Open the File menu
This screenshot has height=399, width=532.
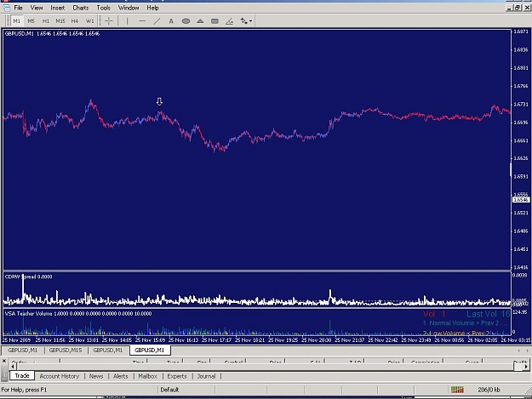pos(18,8)
